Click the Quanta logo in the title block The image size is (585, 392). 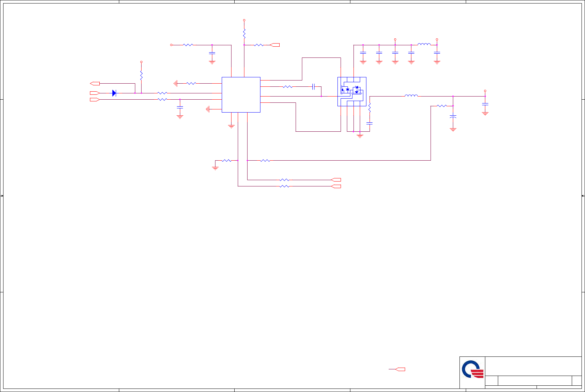coord(473,369)
